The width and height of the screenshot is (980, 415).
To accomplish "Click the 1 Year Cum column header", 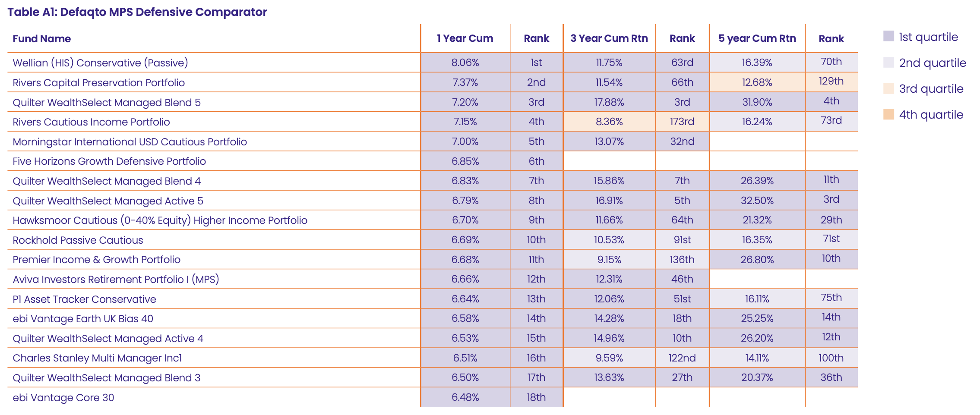I will tap(465, 38).
